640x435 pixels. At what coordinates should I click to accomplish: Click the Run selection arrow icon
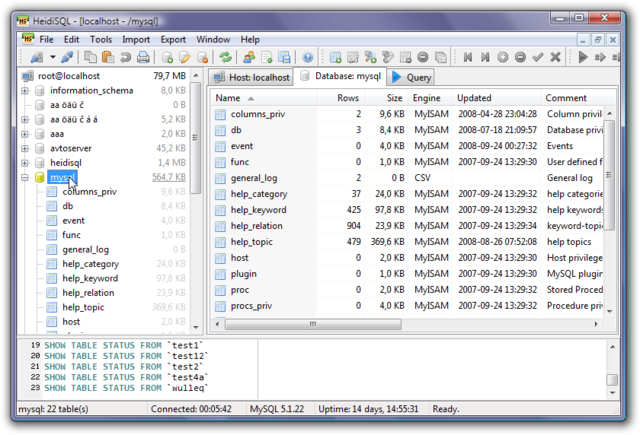pyautogui.click(x=600, y=57)
